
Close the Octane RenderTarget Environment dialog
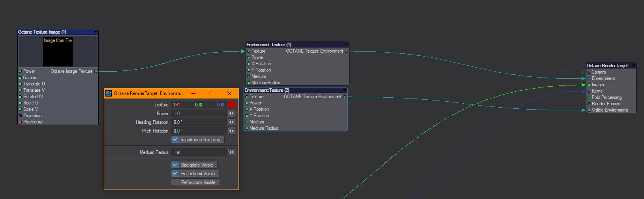[229, 93]
